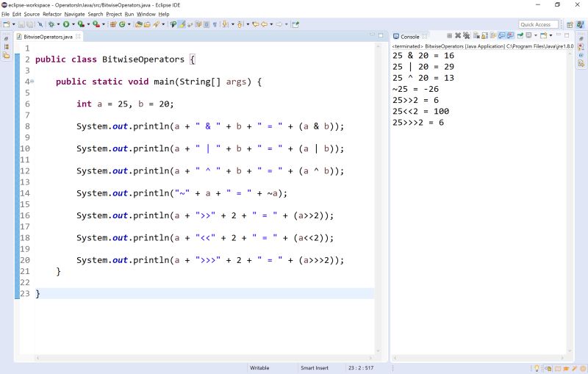Click the Save All icon
This screenshot has width=588, height=374.
30,24
